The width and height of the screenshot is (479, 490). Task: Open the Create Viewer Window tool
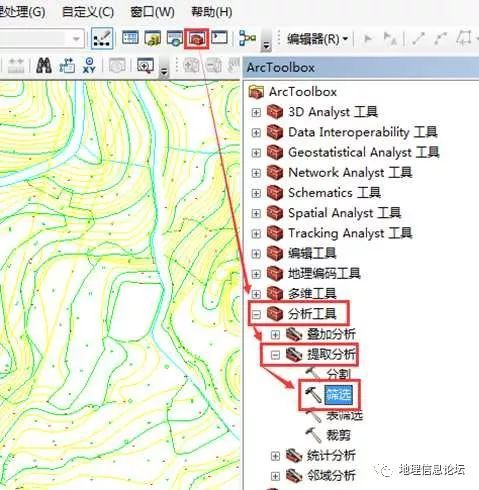click(x=146, y=65)
